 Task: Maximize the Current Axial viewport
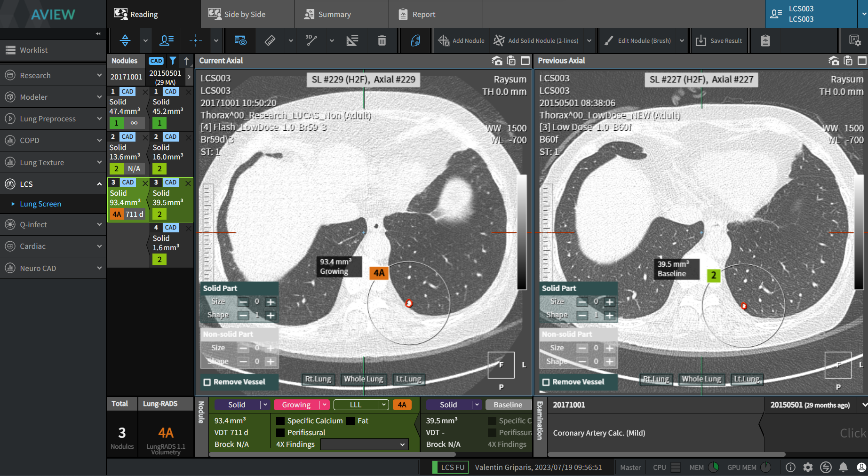point(525,61)
